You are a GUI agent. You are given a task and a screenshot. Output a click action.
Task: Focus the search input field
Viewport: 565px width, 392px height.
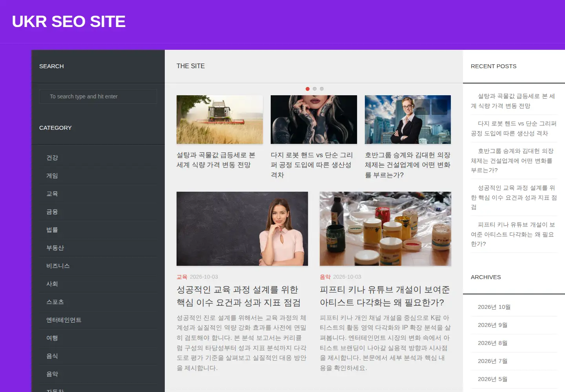point(98,96)
